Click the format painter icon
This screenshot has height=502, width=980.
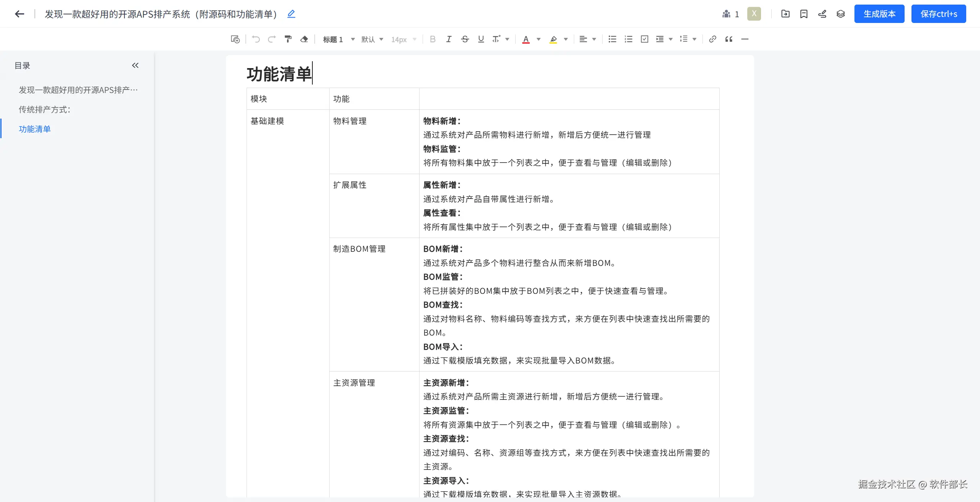pos(288,39)
